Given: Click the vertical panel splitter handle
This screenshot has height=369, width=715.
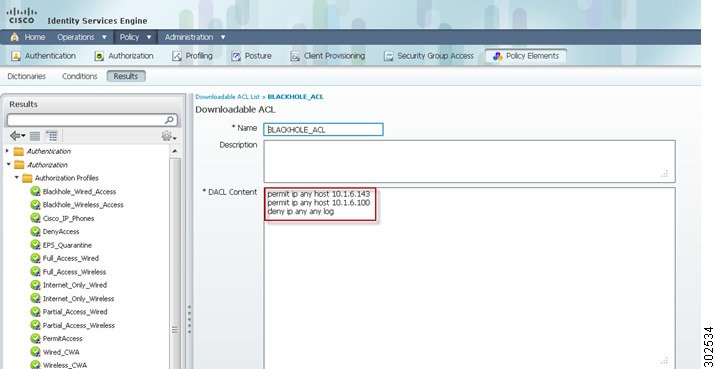Looking at the screenshot, I should tap(189, 319).
